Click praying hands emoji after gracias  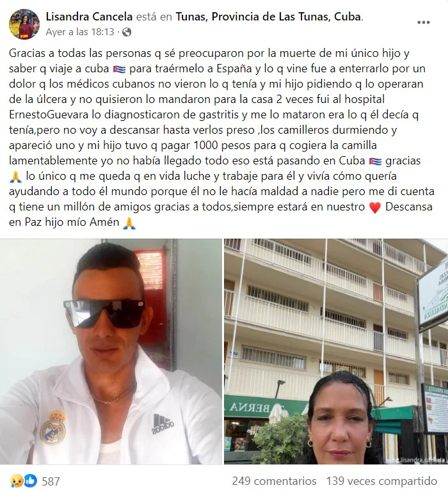[15, 177]
